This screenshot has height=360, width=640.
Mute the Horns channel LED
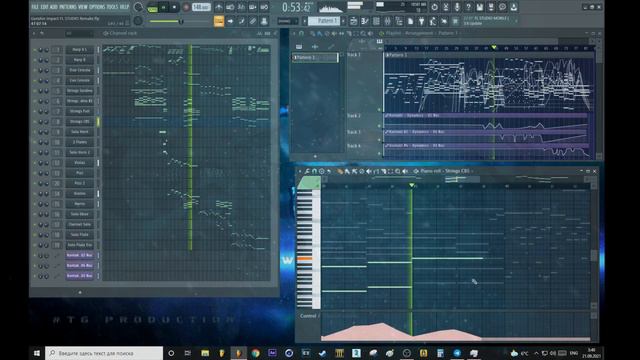tap(35, 204)
